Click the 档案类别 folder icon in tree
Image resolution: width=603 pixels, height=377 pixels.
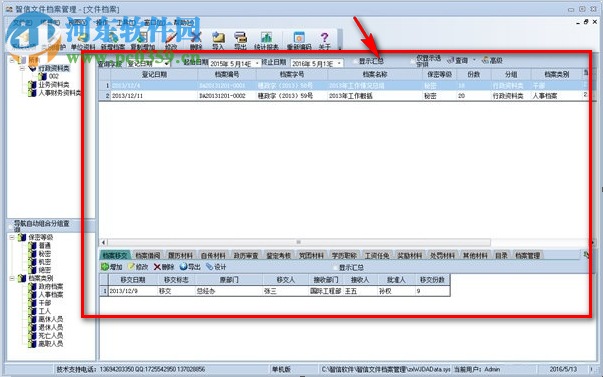click(x=22, y=278)
